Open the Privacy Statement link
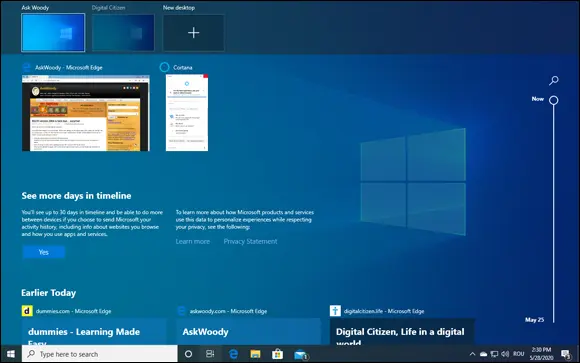This screenshot has width=580, height=363. click(250, 241)
